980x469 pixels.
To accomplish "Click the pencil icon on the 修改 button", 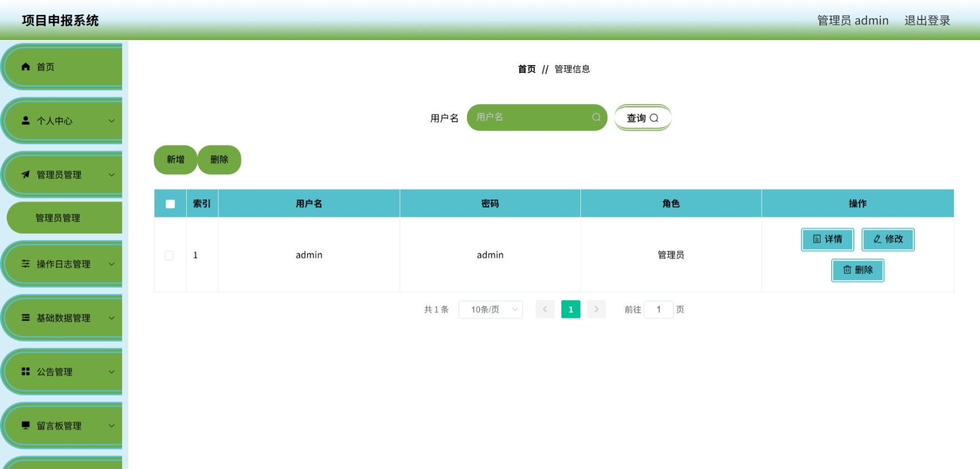I will pyautogui.click(x=878, y=239).
